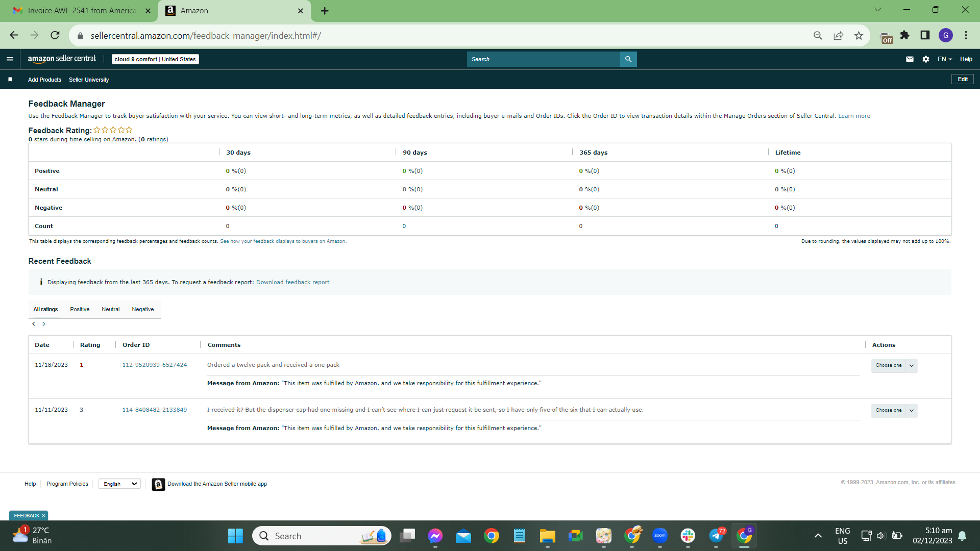Open the browser extensions puzzle icon
Image resolution: width=980 pixels, height=551 pixels.
coord(905,35)
